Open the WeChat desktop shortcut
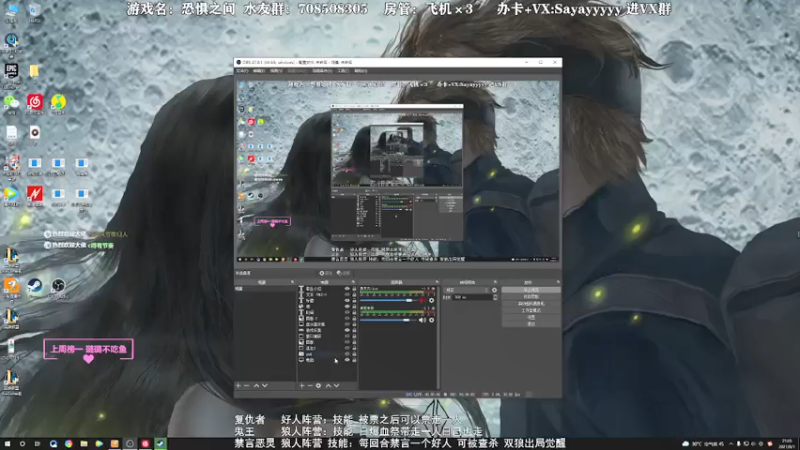The width and height of the screenshot is (800, 450). point(11,102)
